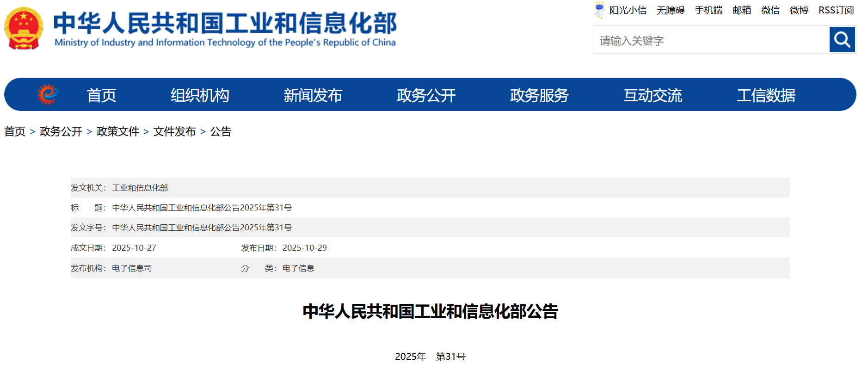Click inside the keyword search field
The image size is (868, 370).
tap(711, 40)
